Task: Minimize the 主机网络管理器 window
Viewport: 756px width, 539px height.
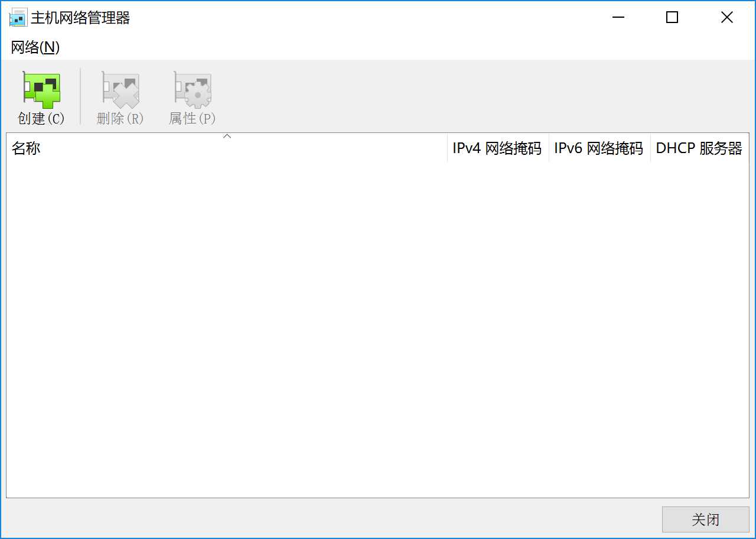Action: coord(618,18)
